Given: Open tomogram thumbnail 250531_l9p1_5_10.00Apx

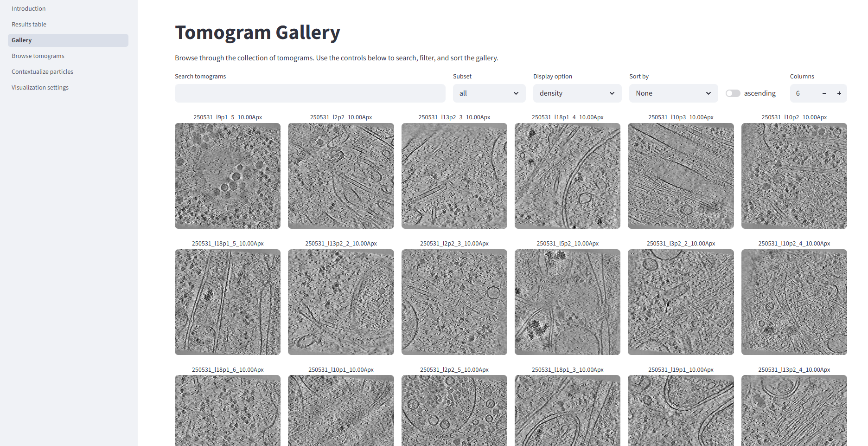Looking at the screenshot, I should point(228,176).
